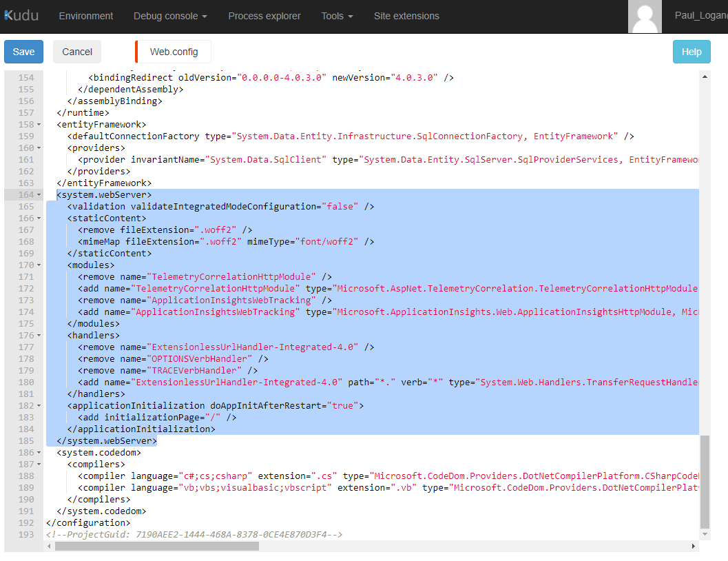Click line number 193 in gutter
Image resolution: width=728 pixels, height=561 pixels.
click(26, 535)
